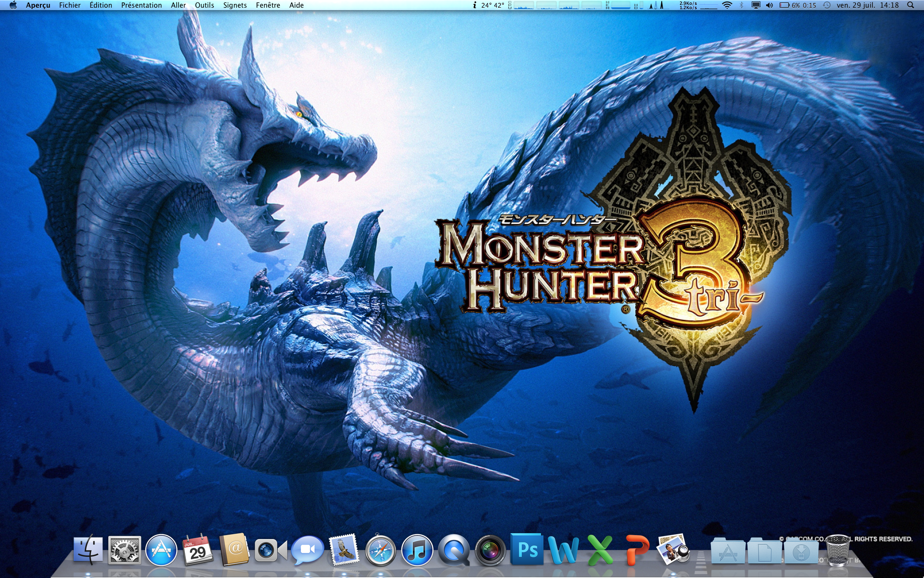This screenshot has width=924, height=578.
Task: Open the Fichier menu
Action: point(70,5)
